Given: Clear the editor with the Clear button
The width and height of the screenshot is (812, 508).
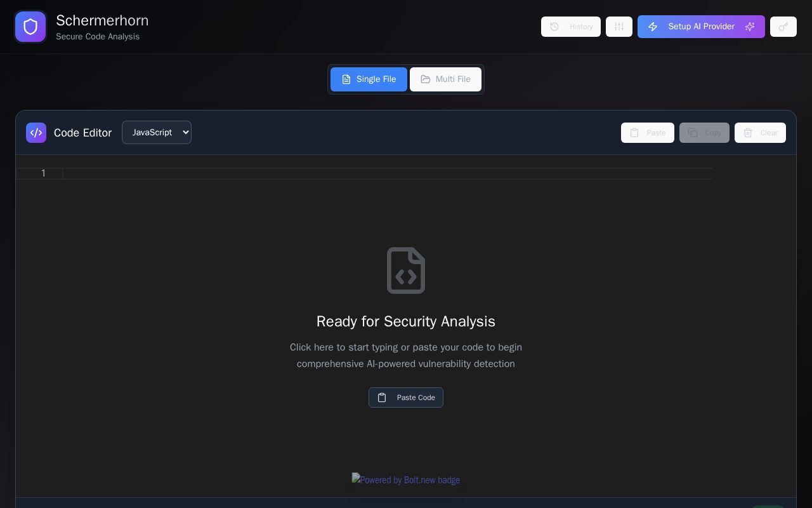Looking at the screenshot, I should (x=760, y=133).
